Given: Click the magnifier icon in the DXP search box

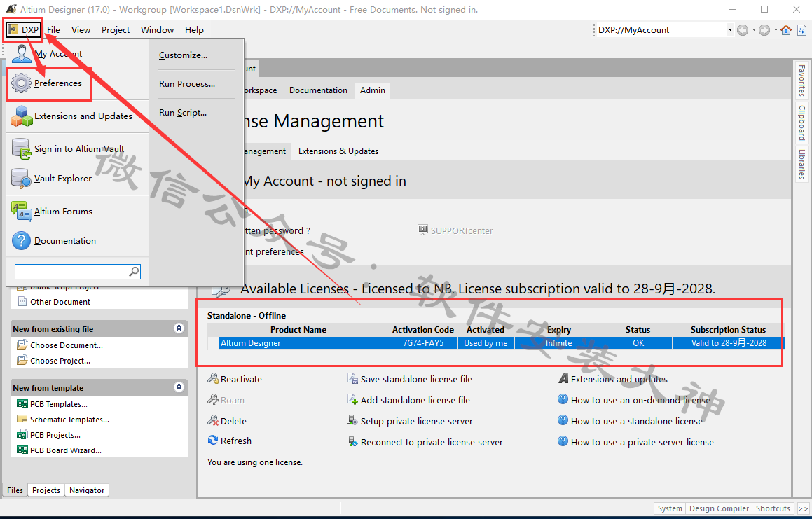Looking at the screenshot, I should (x=134, y=272).
